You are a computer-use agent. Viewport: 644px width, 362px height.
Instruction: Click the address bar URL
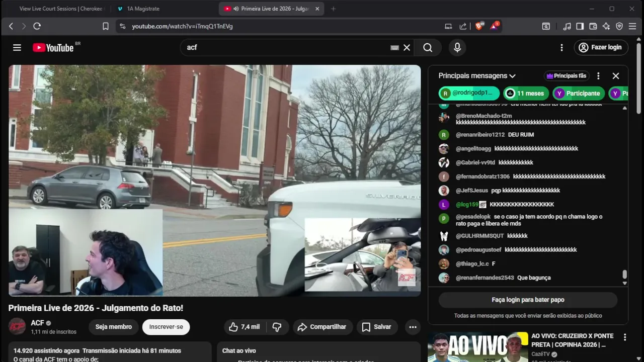182,26
